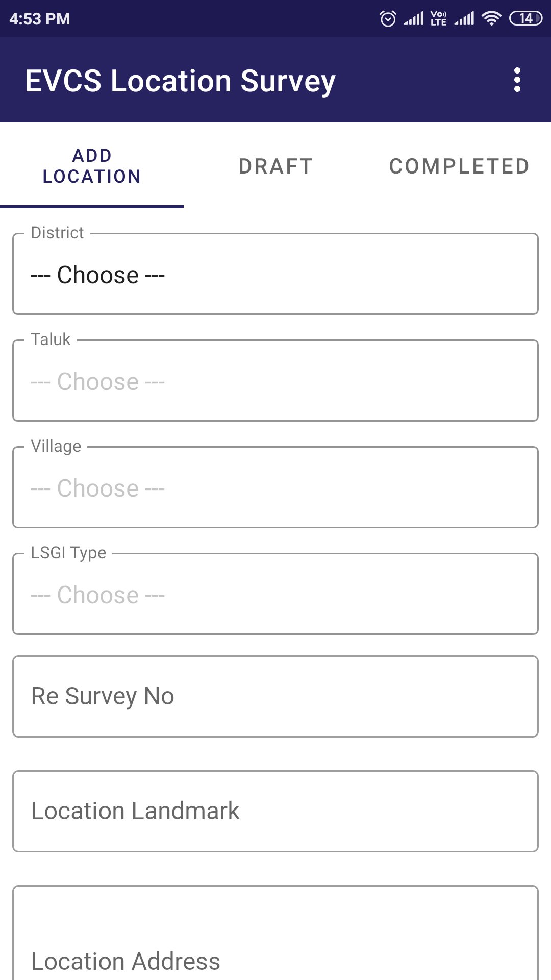Tap the alarm clock status icon
This screenshot has height=980, width=551.
(388, 19)
